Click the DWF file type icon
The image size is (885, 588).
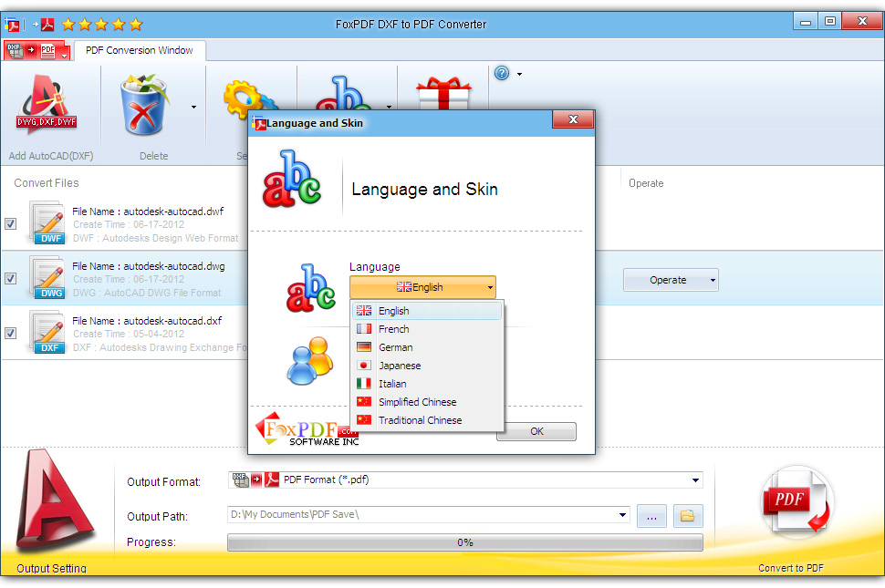click(47, 224)
